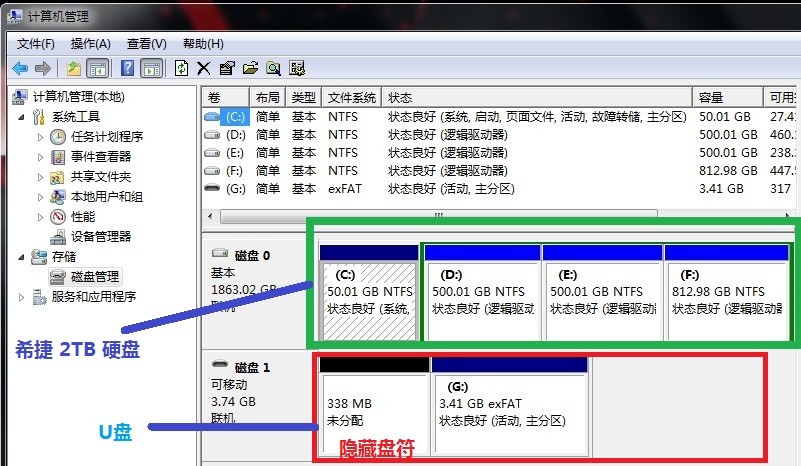Select the (E:) 500.01 GB NTFS partition block
This screenshot has height=466, width=801.
[x=603, y=293]
